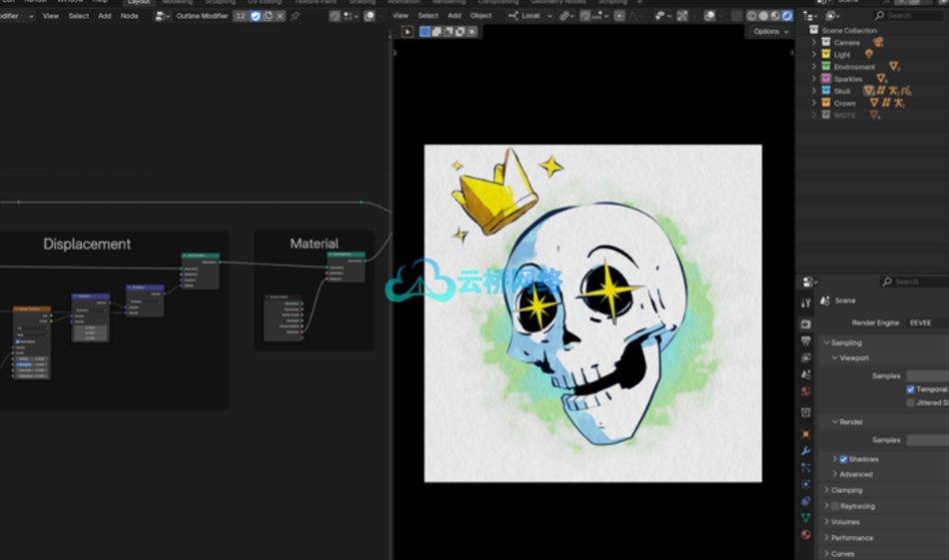949x560 pixels.
Task: Expand the Performance panel
Action: tap(827, 537)
